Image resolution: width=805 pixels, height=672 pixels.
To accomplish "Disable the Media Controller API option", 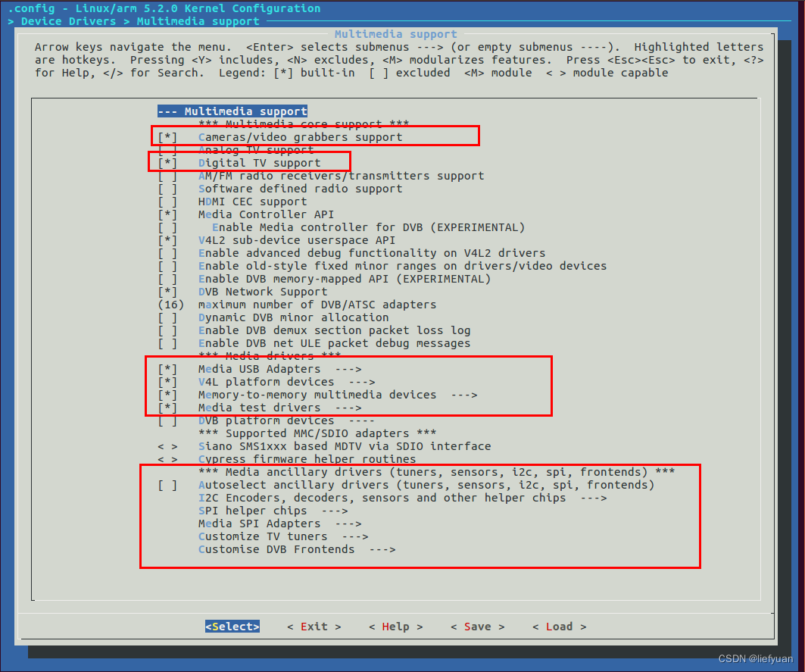I will pos(167,214).
